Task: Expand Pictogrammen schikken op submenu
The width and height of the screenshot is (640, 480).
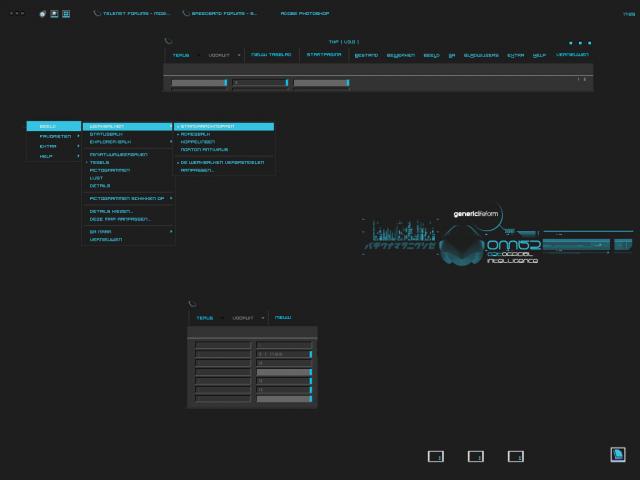Action: pos(128,198)
